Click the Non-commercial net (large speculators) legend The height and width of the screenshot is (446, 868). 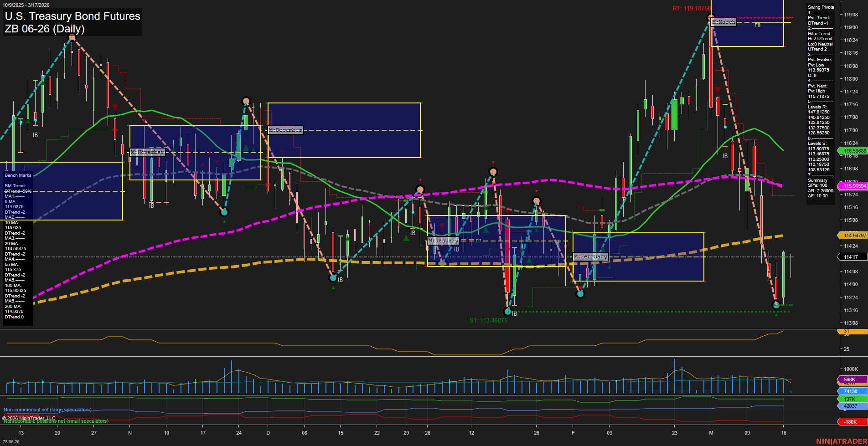[47, 410]
